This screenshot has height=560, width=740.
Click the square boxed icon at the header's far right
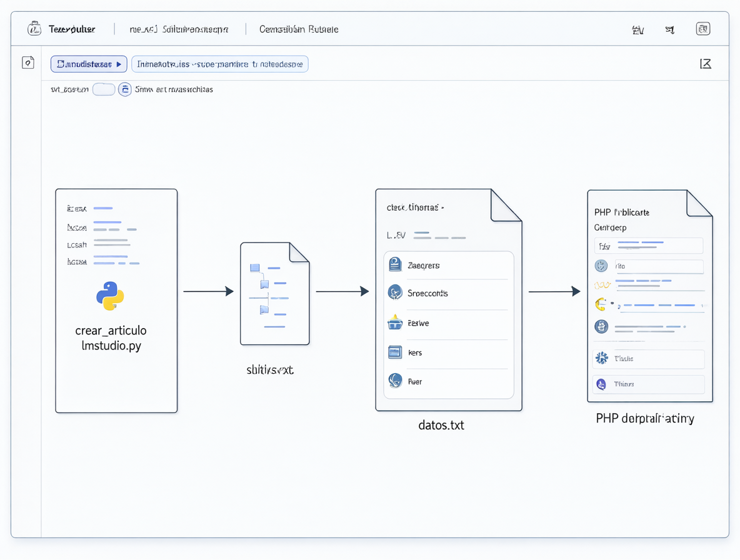[702, 29]
